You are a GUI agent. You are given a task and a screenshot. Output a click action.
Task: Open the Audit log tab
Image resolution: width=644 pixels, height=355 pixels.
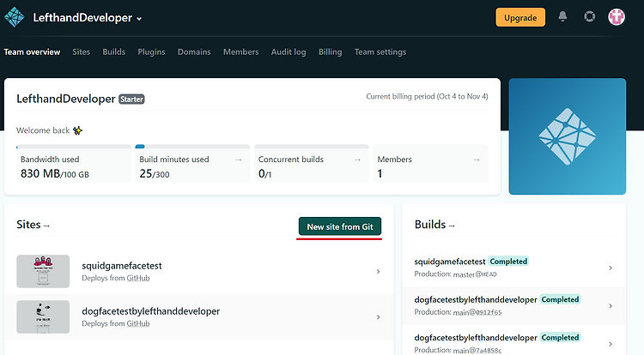click(289, 52)
